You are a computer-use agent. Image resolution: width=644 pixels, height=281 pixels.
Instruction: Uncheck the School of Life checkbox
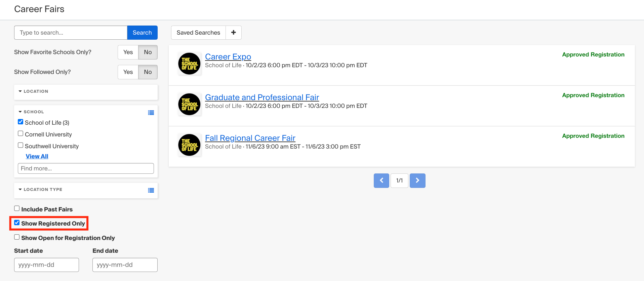coord(21,122)
